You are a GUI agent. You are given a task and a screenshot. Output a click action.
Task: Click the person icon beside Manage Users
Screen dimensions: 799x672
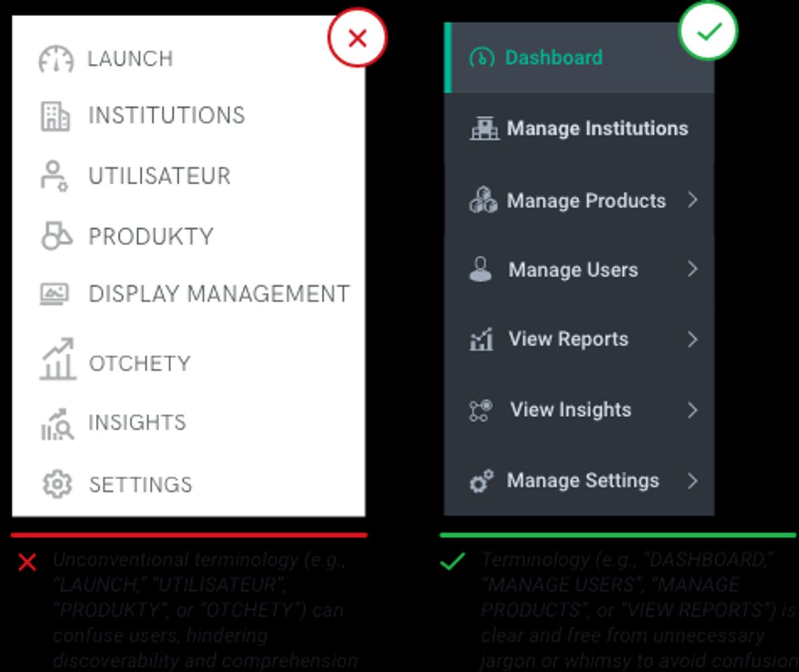(x=481, y=269)
